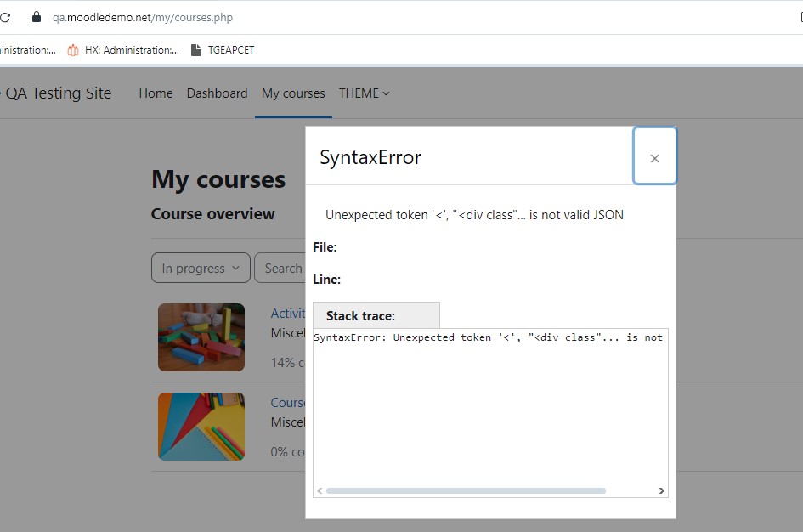
Task: Click the 'My courses' page heading
Action: point(218,179)
